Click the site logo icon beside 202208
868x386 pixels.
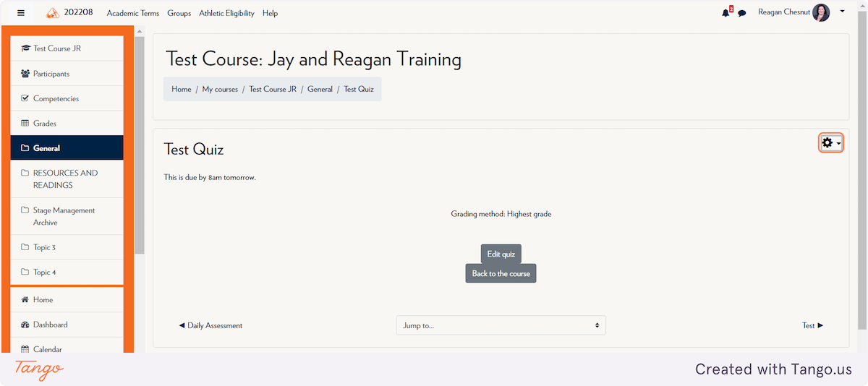coord(53,13)
